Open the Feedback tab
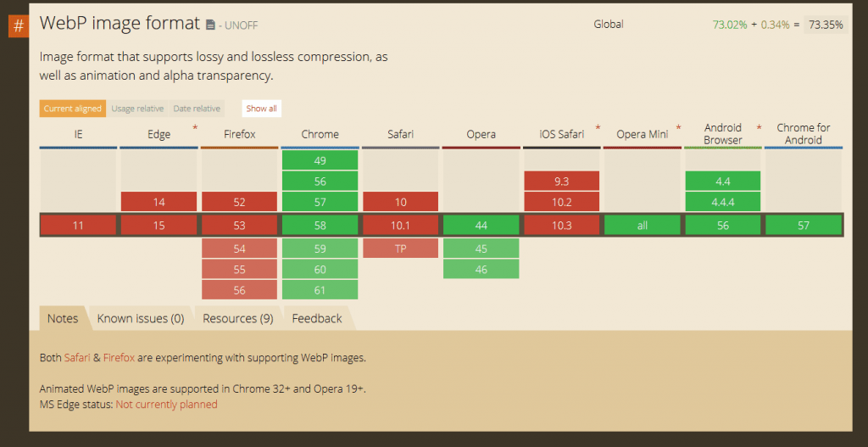The image size is (868, 447). (317, 319)
